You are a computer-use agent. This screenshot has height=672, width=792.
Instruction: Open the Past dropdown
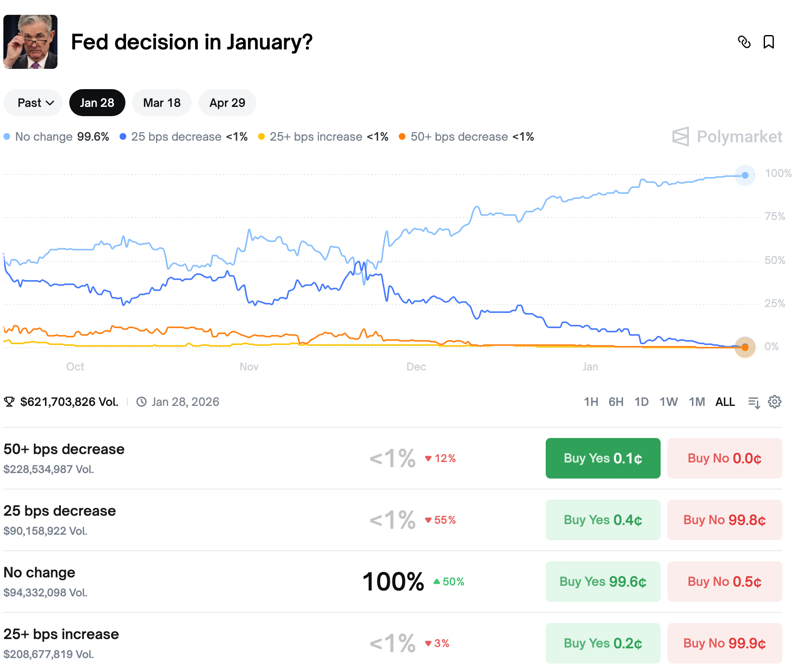click(x=33, y=102)
